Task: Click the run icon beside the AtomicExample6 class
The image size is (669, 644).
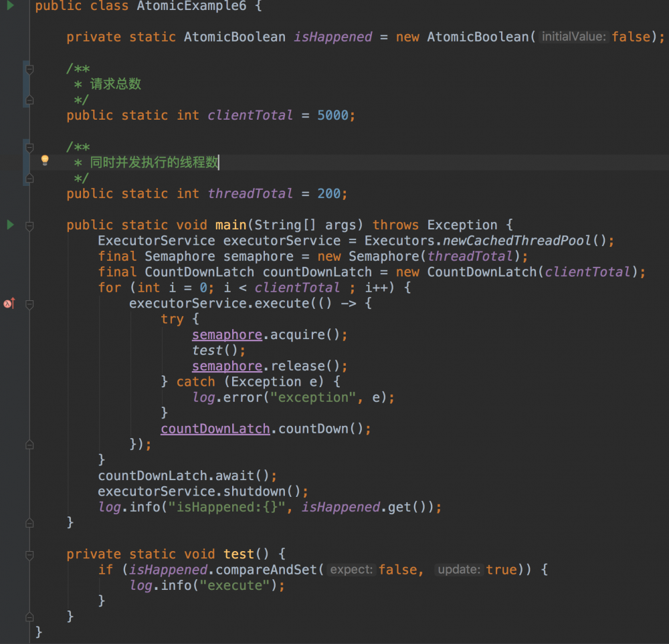Action: coord(11,5)
